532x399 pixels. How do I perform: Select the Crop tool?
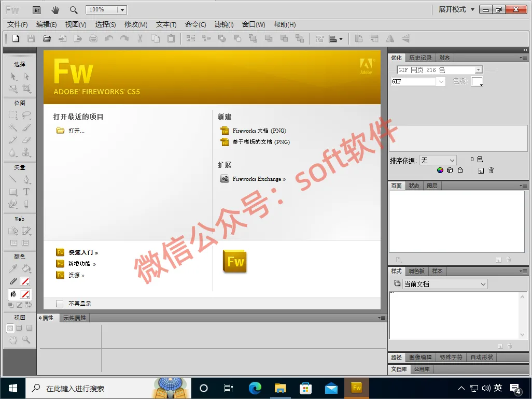(26, 89)
